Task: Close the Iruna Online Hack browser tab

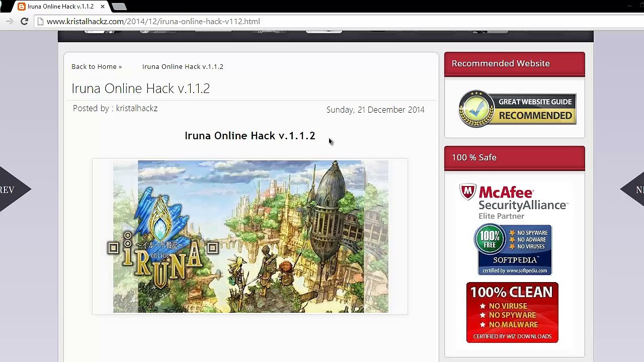Action: [103, 7]
